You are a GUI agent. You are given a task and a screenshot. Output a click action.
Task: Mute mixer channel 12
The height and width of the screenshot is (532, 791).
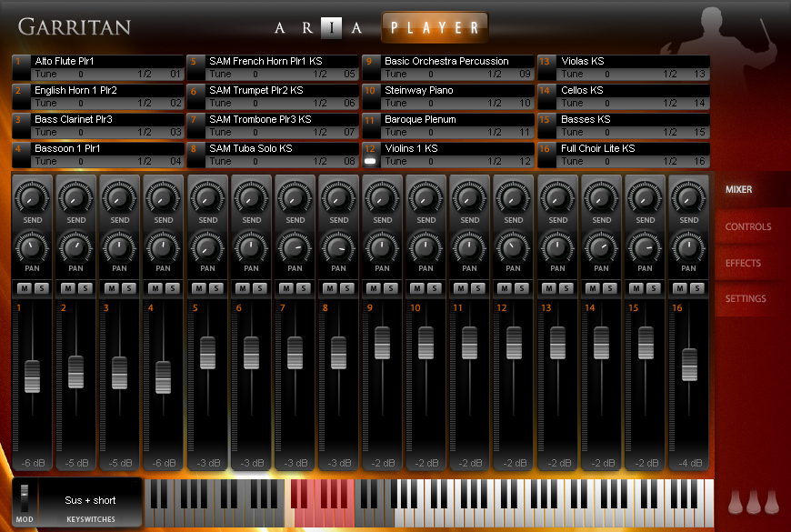[505, 288]
